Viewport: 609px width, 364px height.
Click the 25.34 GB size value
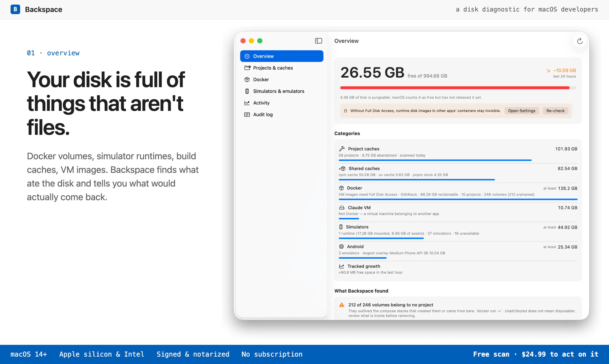click(568, 247)
